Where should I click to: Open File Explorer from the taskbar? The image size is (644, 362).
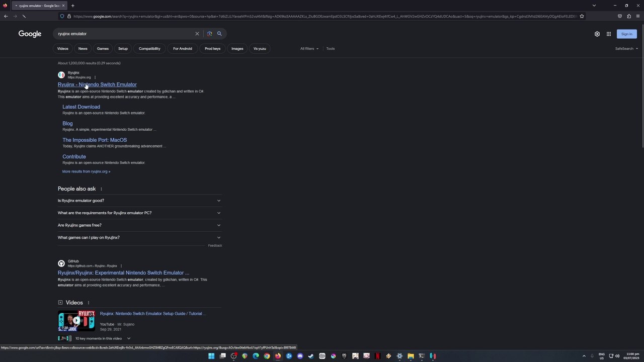(x=411, y=356)
